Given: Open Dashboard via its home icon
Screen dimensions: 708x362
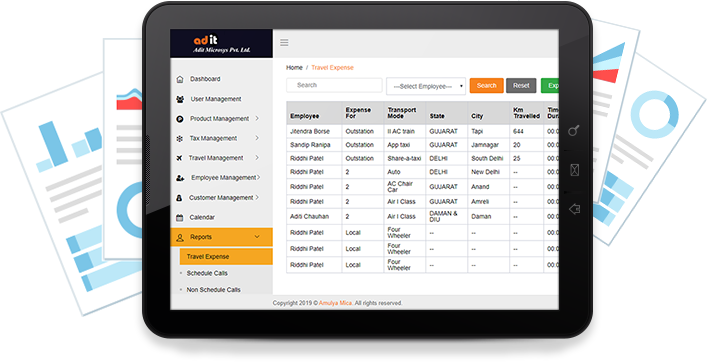Looking at the screenshot, I should pyautogui.click(x=180, y=79).
